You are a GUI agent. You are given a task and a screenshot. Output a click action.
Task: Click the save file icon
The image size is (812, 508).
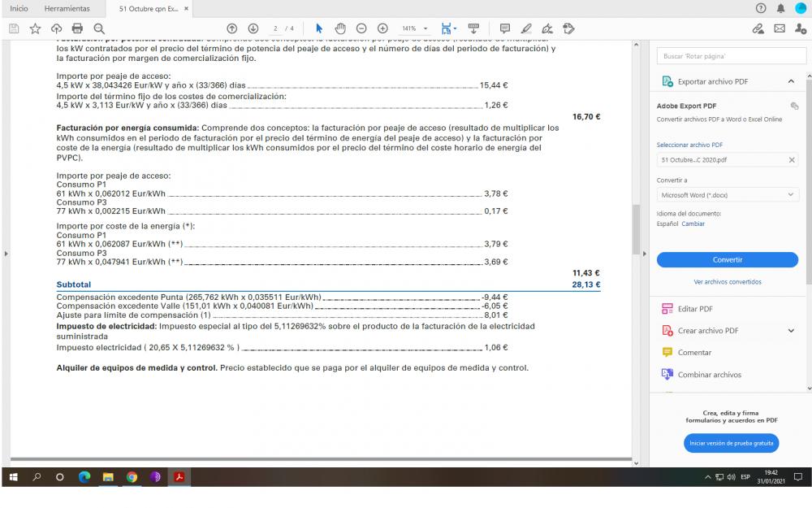tap(14, 28)
